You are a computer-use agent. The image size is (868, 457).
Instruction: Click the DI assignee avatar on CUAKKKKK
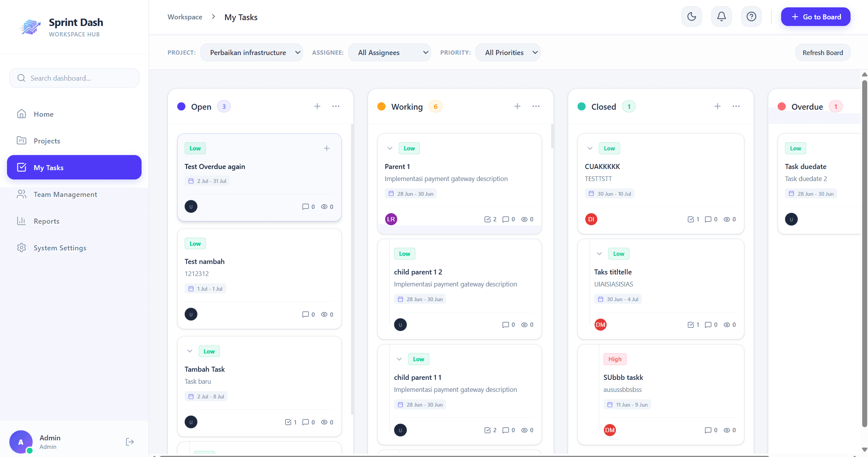tap(591, 219)
